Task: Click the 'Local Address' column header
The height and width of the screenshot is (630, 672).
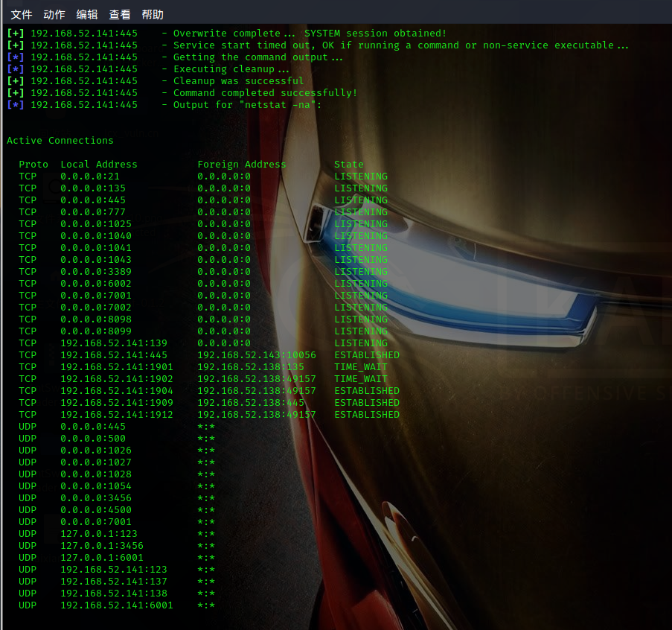Action: tap(99, 165)
